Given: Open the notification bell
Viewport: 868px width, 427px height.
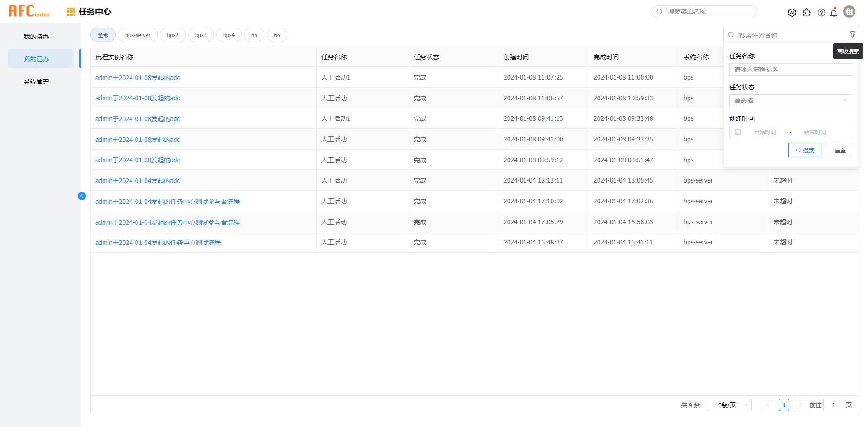Looking at the screenshot, I should [x=834, y=12].
